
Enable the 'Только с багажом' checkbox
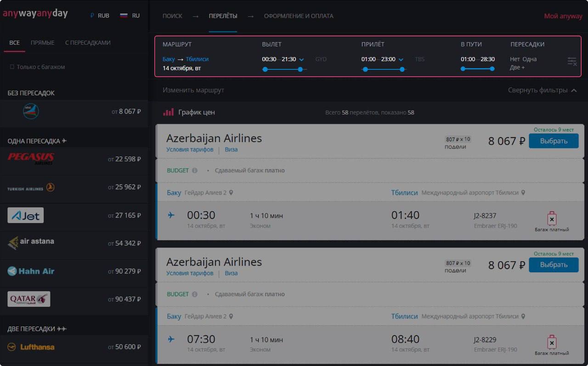point(12,67)
